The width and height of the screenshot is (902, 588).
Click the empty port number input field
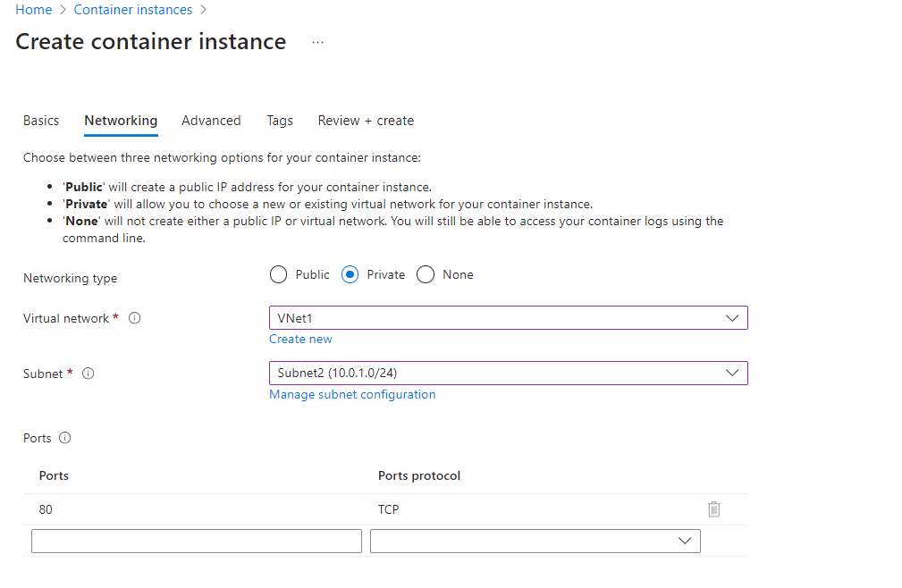click(x=196, y=541)
